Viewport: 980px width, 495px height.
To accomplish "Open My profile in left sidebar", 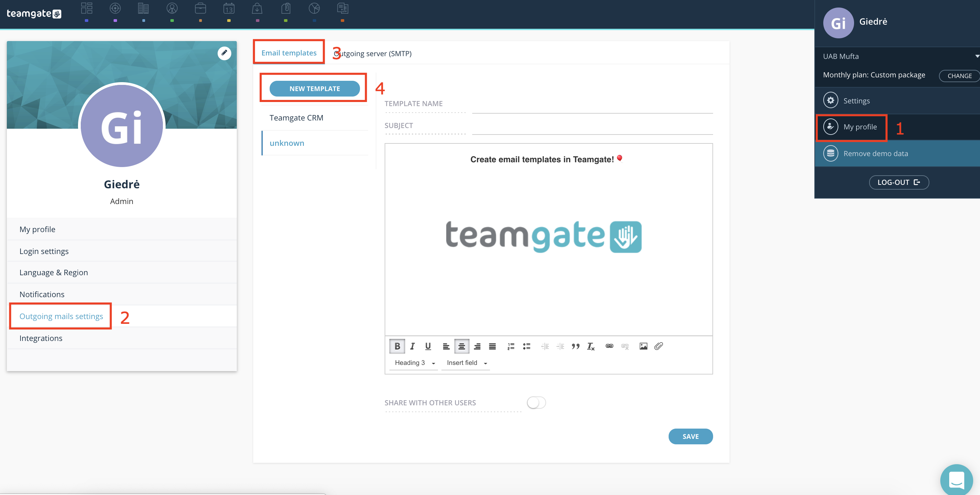I will pyautogui.click(x=122, y=229).
